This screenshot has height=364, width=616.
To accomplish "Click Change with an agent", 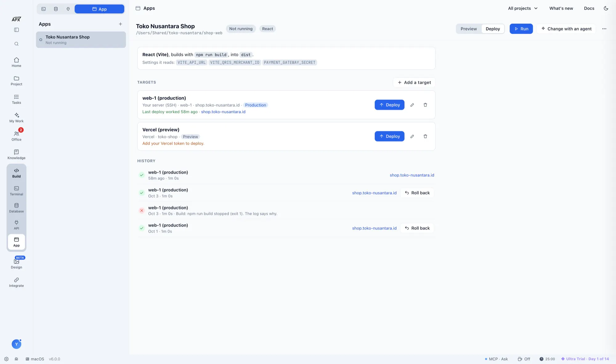I will 566,29.
